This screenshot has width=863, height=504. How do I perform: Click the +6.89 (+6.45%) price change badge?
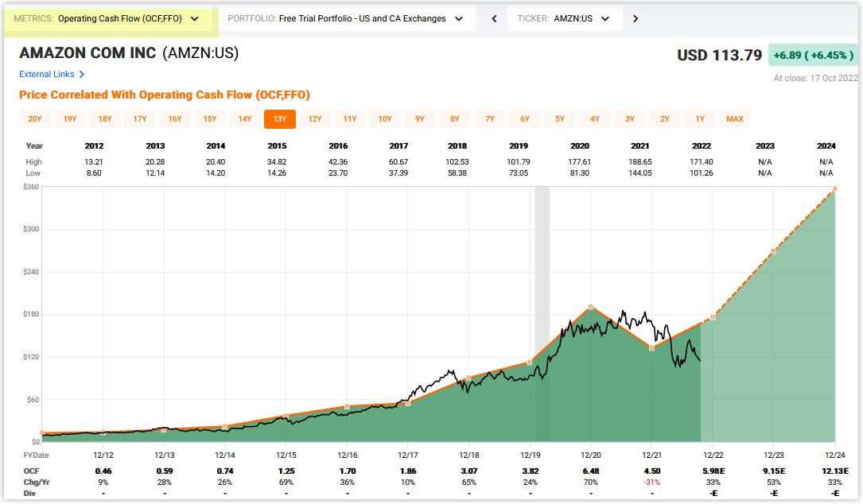[813, 55]
